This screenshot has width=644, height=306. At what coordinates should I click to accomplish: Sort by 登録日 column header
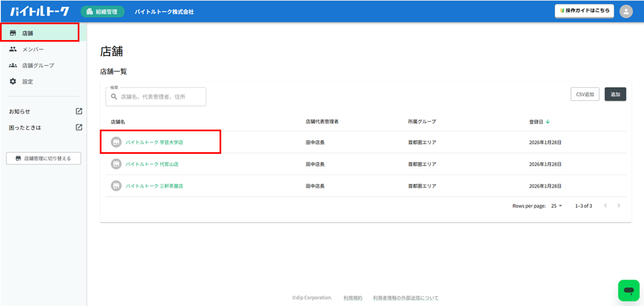pyautogui.click(x=536, y=122)
